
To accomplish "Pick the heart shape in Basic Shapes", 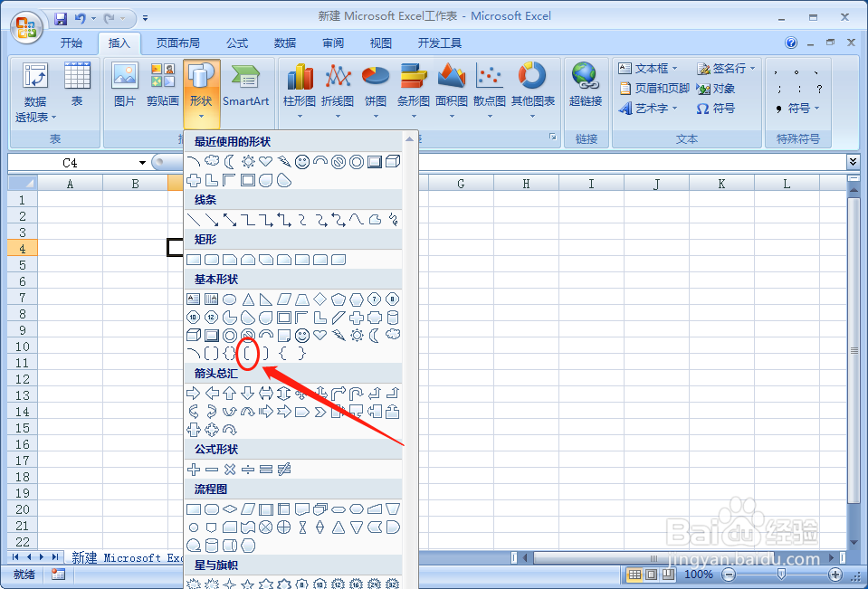I will (x=320, y=335).
